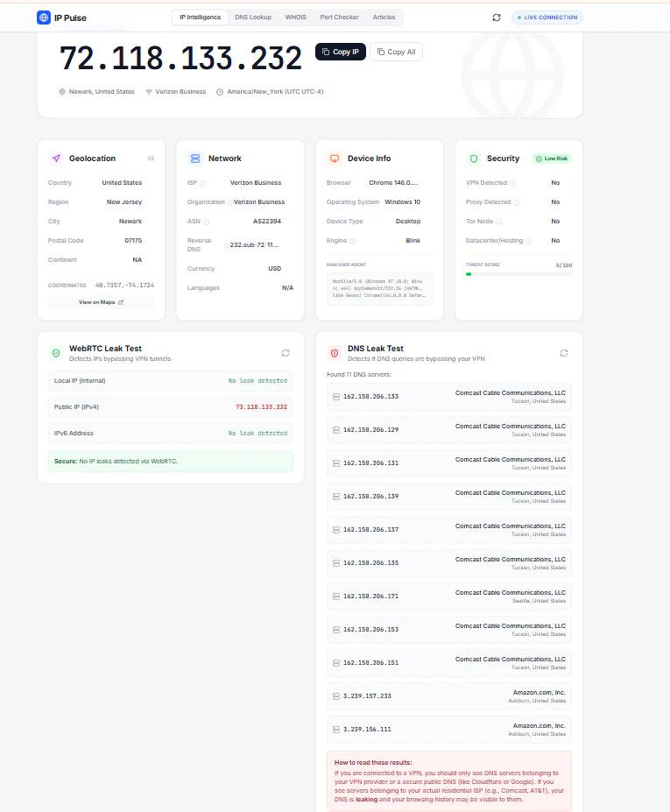Image resolution: width=670 pixels, height=812 pixels.
Task: Refresh the DNS Leak Test
Action: pos(564,353)
